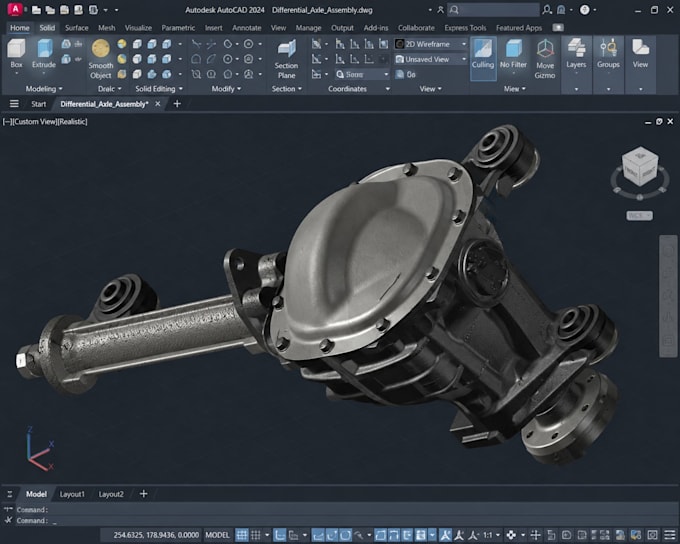
Task: Click the MODEL status bar button
Action: click(217, 535)
